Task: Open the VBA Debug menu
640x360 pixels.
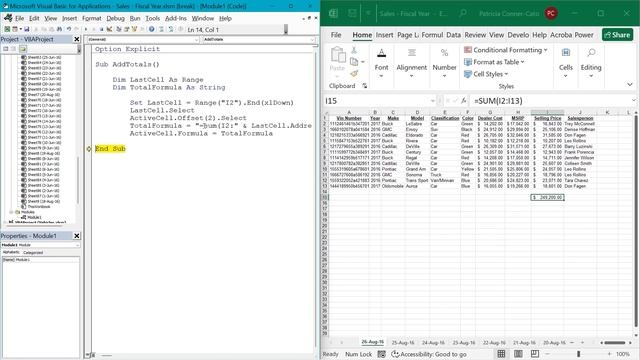Action: [115, 18]
